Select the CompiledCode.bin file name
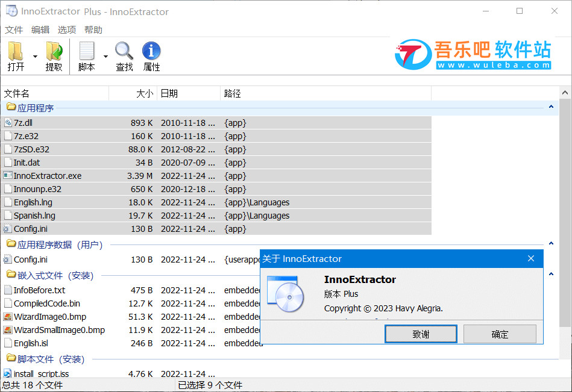The height and width of the screenshot is (392, 572). (x=46, y=303)
